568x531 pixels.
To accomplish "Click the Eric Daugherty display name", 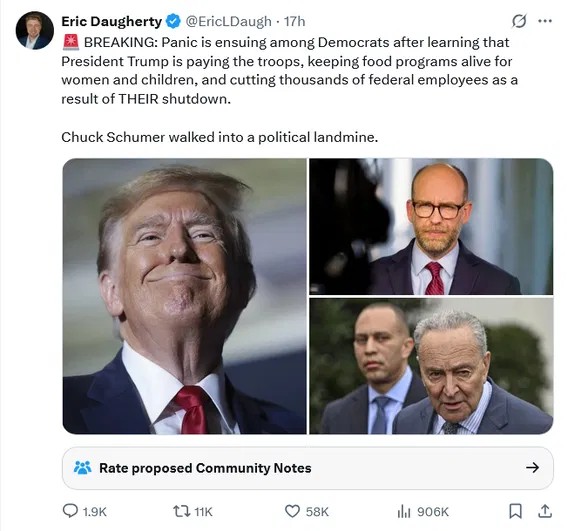I will [x=112, y=21].
